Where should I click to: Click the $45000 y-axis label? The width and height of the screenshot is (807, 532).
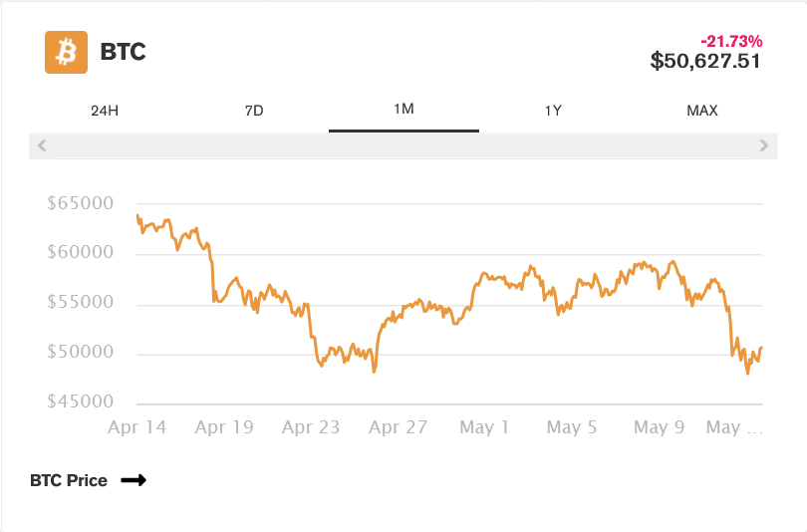(x=81, y=402)
